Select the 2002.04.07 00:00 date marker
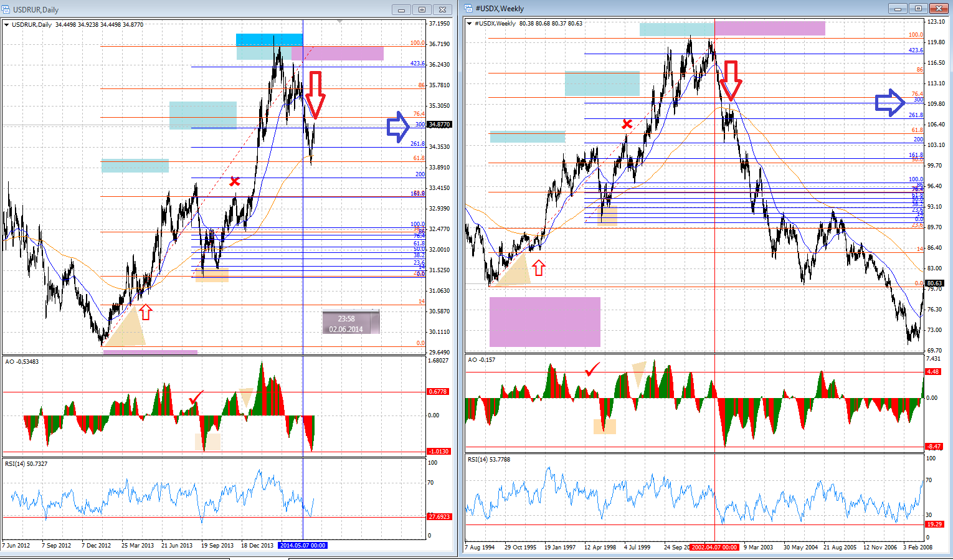Viewport: 953px width, 560px height. click(714, 548)
